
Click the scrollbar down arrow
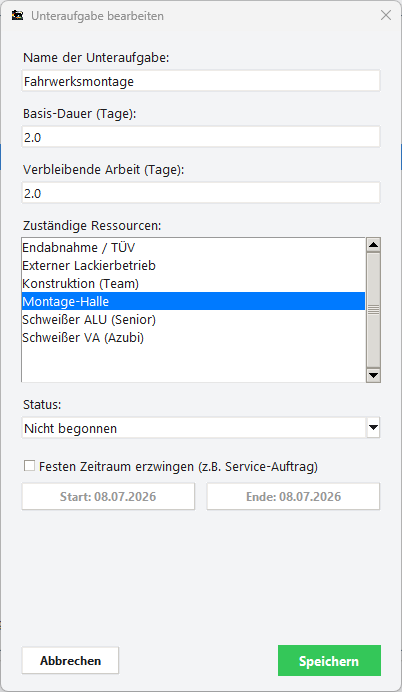(374, 376)
